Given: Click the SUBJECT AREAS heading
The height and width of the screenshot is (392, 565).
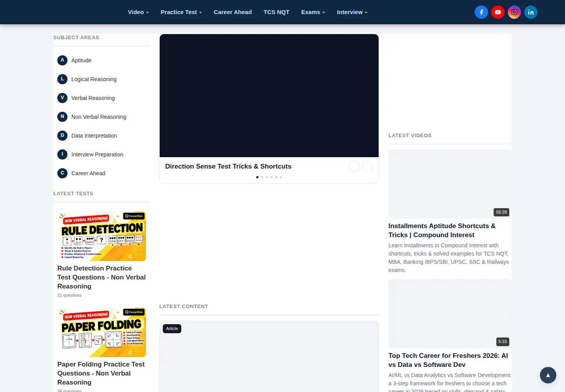Looking at the screenshot, I should 76,37.
